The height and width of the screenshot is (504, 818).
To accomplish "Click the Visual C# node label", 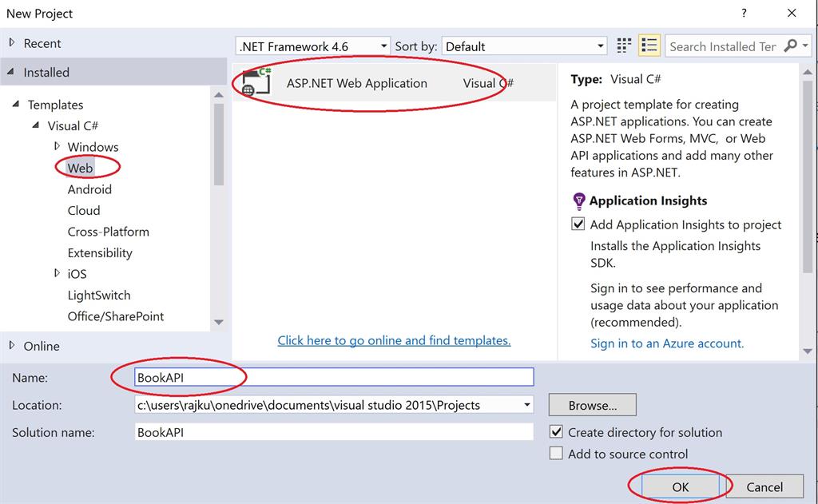I will [73, 125].
